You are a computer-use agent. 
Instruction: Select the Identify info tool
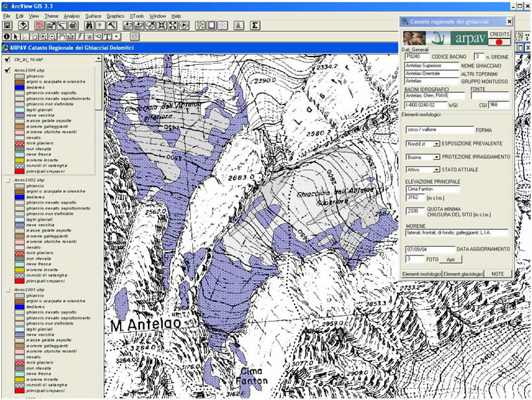[6, 36]
